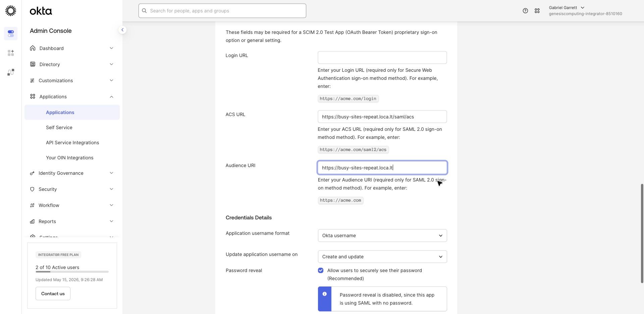The height and width of the screenshot is (314, 644).
Task: Expand the Dashboard menu chevron
Action: (111, 48)
